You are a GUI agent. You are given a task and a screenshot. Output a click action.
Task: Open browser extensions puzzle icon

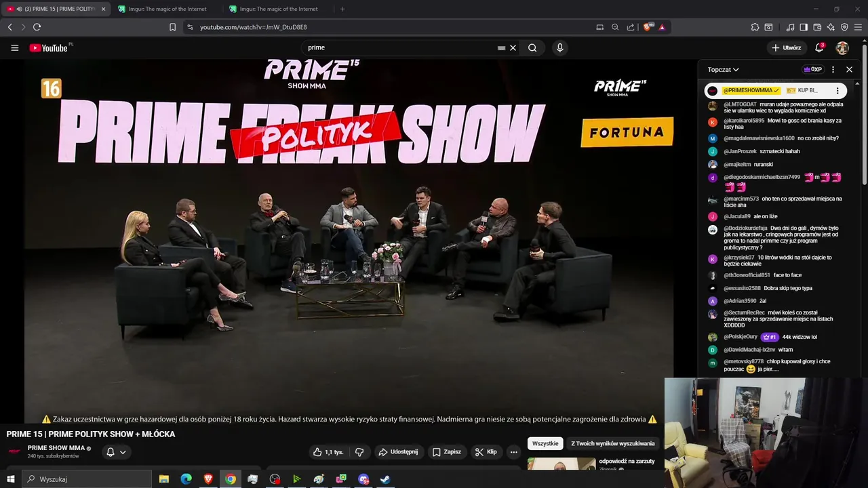point(755,27)
